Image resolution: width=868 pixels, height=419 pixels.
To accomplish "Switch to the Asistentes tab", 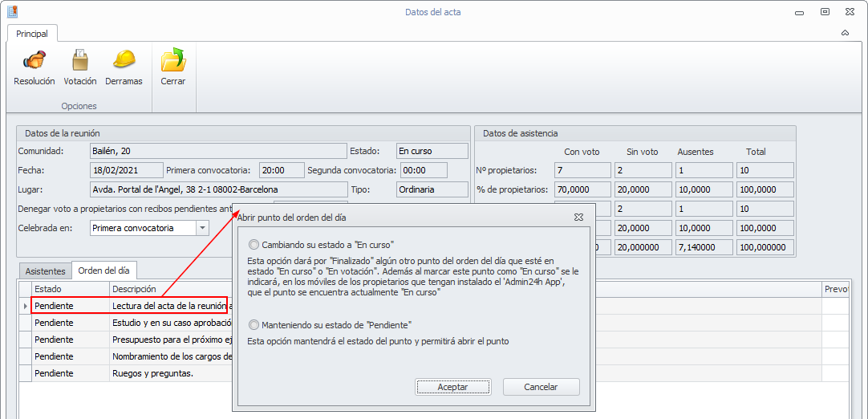I will [46, 271].
